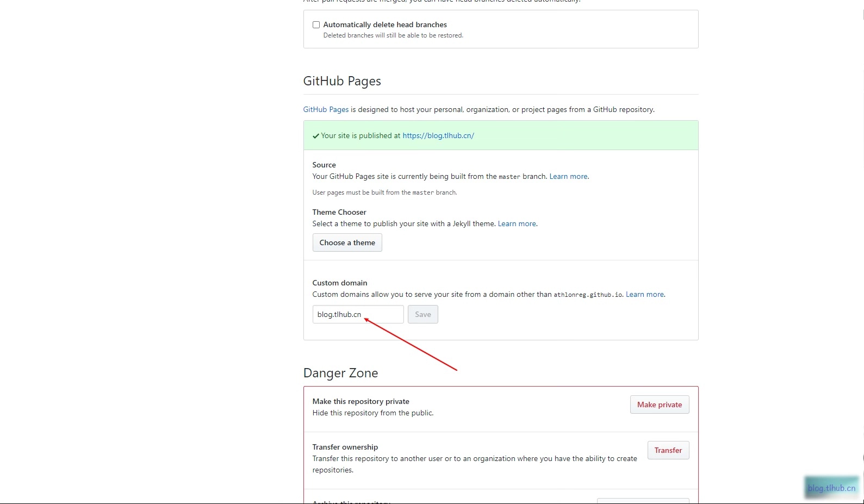Click the Custom domain label

point(340,283)
